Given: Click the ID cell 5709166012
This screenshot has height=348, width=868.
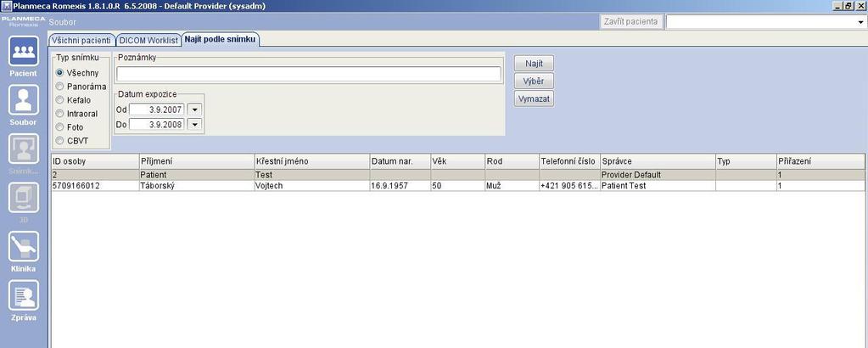Looking at the screenshot, I should pos(95,186).
